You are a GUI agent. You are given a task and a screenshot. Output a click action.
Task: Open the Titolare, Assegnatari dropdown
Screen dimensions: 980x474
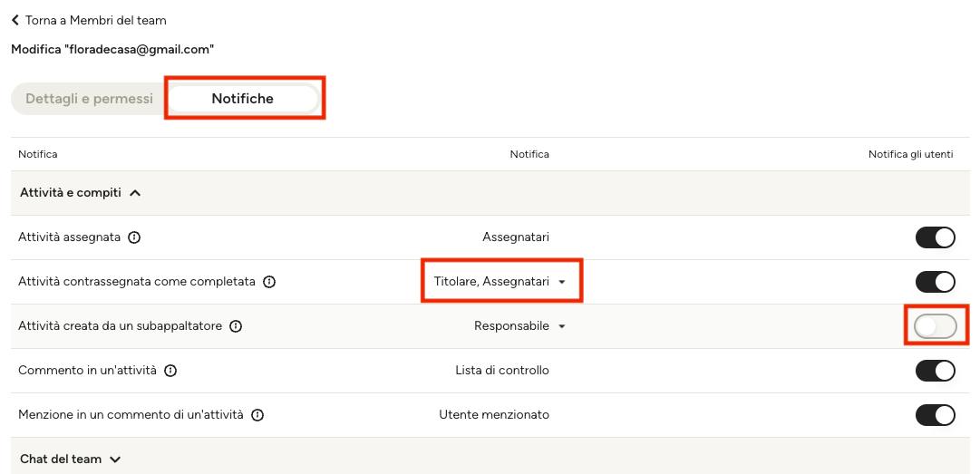click(x=500, y=282)
